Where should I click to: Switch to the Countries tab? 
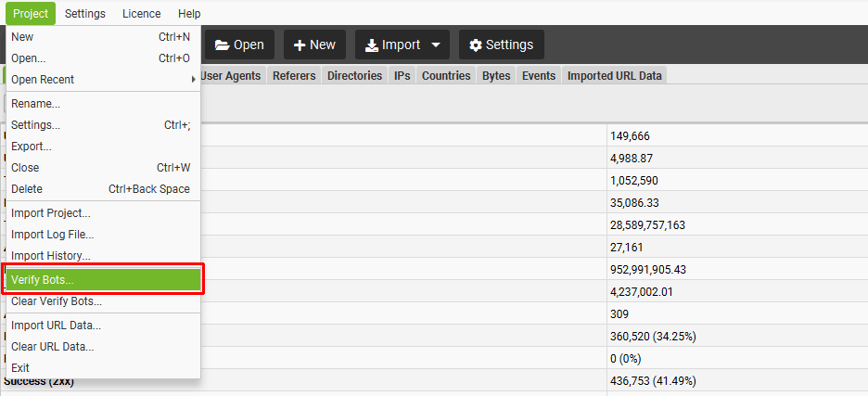(x=446, y=76)
